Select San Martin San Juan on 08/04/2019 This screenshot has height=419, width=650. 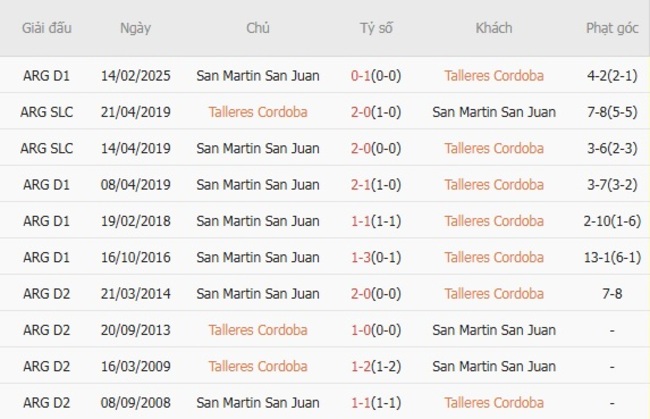pos(258,185)
